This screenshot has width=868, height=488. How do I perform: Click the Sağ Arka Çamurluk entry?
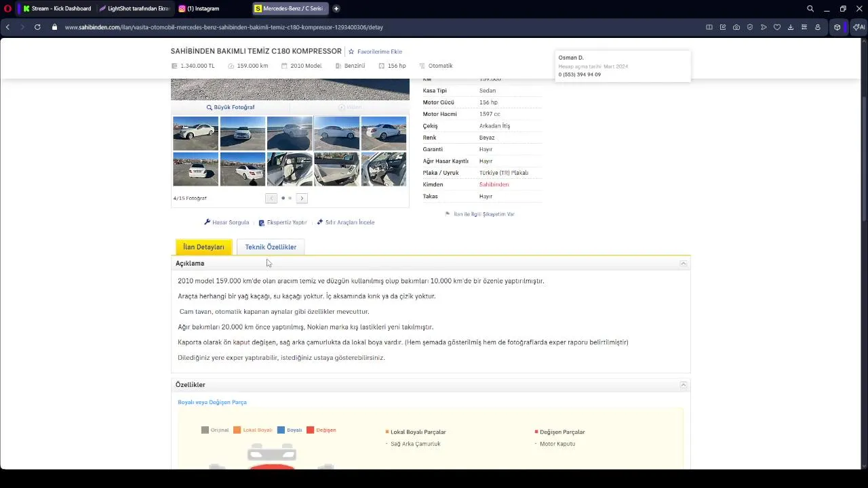coord(416,444)
